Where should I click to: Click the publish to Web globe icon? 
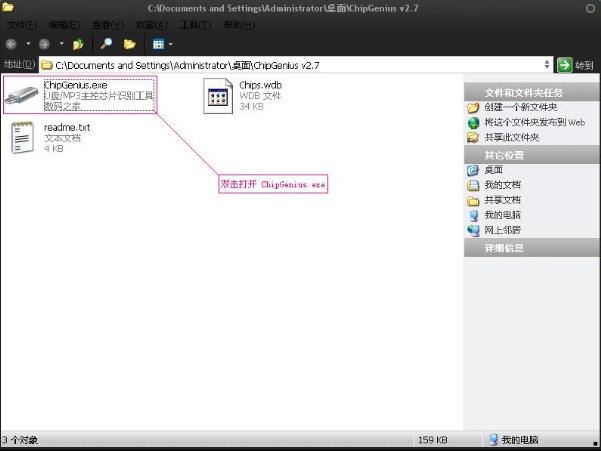(474, 123)
